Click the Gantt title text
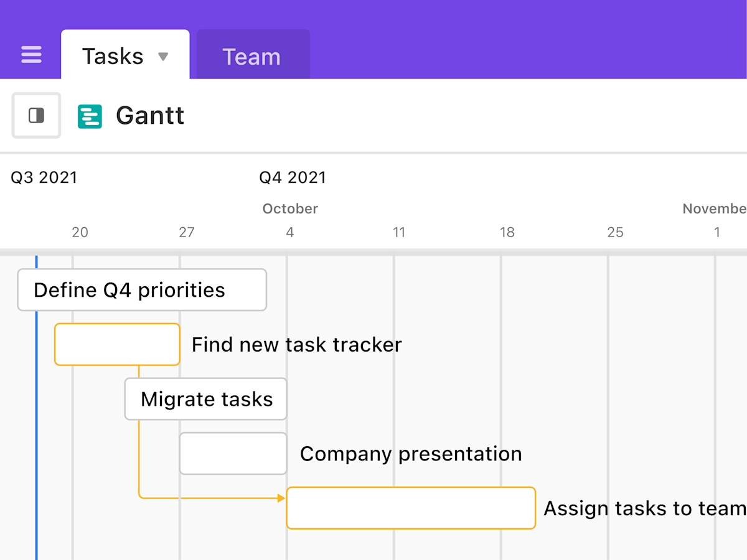 pos(149,116)
